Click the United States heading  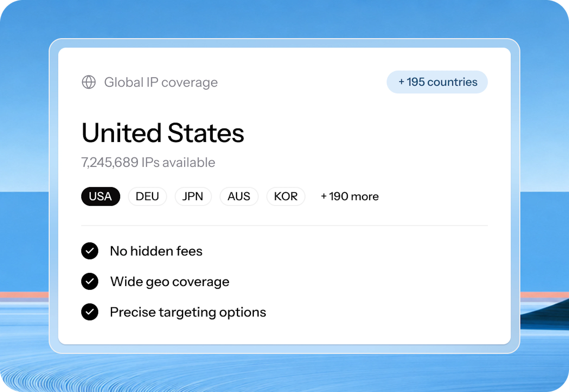163,133
